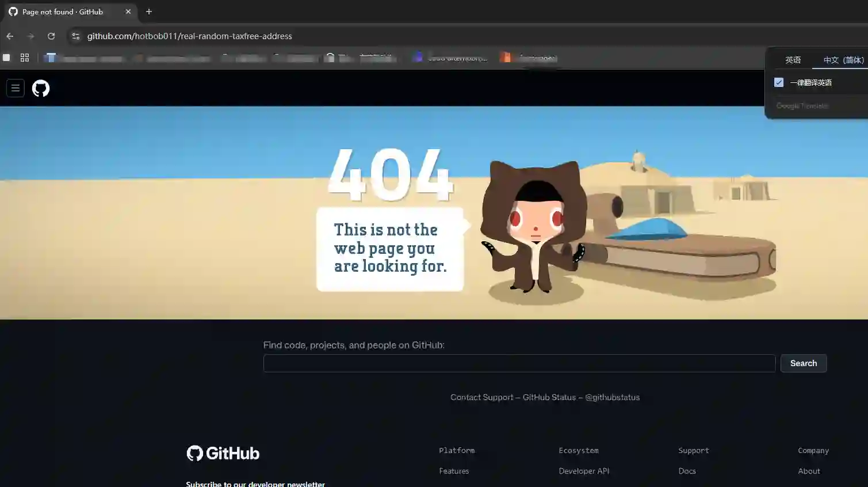This screenshot has height=487, width=868.
Task: Click inside the GitHub search input field
Action: [x=518, y=363]
